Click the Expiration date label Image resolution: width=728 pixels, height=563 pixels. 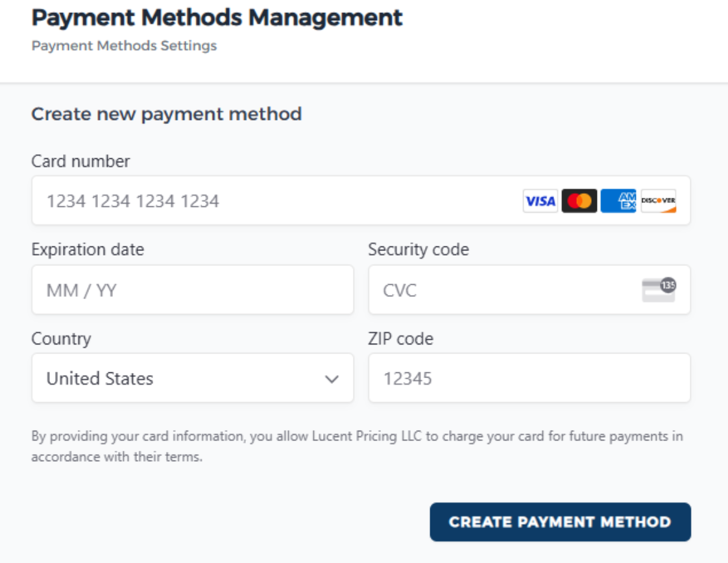(88, 249)
